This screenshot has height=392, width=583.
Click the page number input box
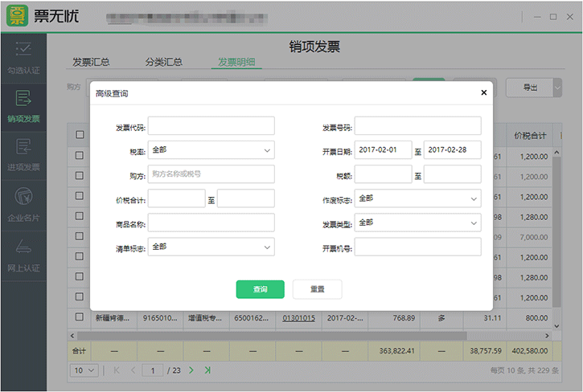pyautogui.click(x=153, y=370)
